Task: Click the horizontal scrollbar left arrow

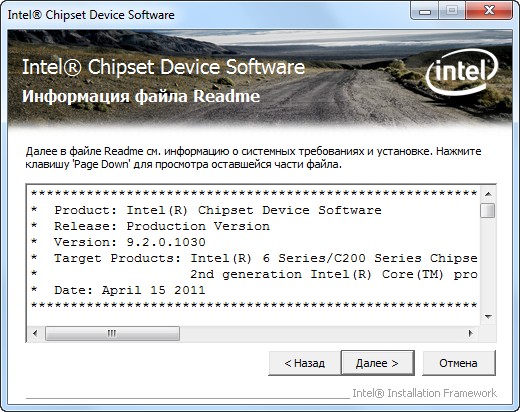Action: (x=35, y=333)
